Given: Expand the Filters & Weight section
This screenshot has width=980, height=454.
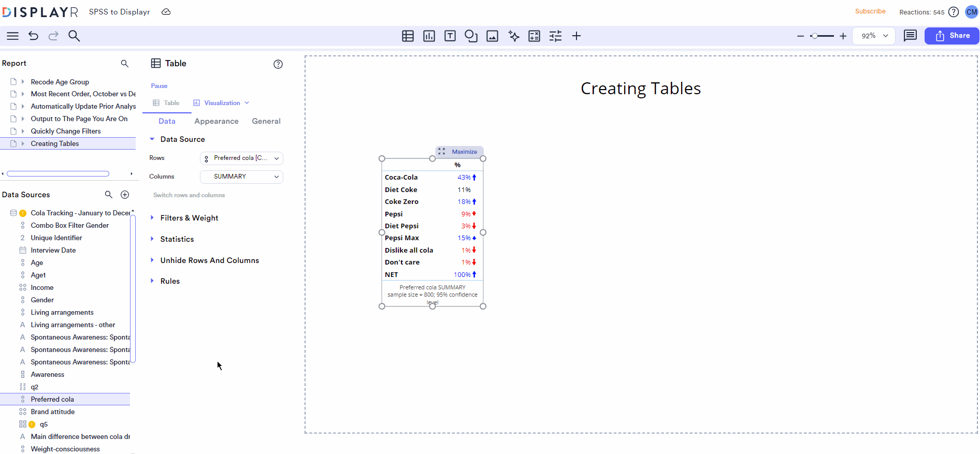Looking at the screenshot, I should [x=189, y=218].
